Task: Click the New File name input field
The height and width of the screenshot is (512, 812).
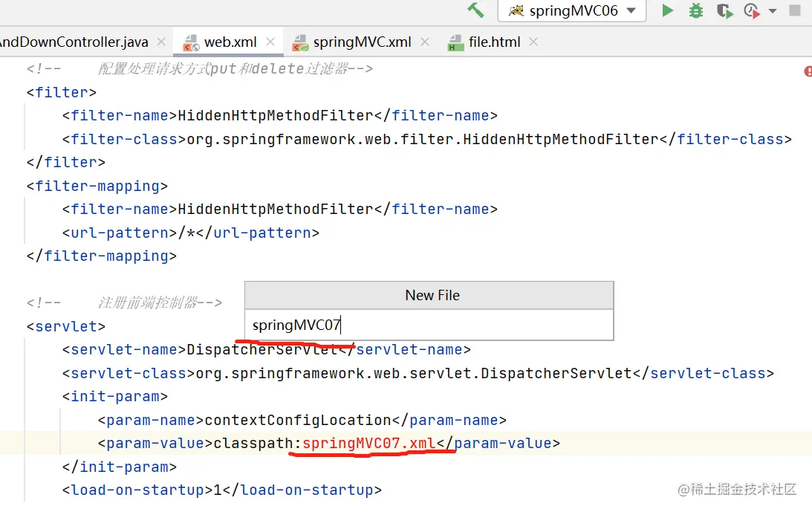Action: (x=429, y=325)
